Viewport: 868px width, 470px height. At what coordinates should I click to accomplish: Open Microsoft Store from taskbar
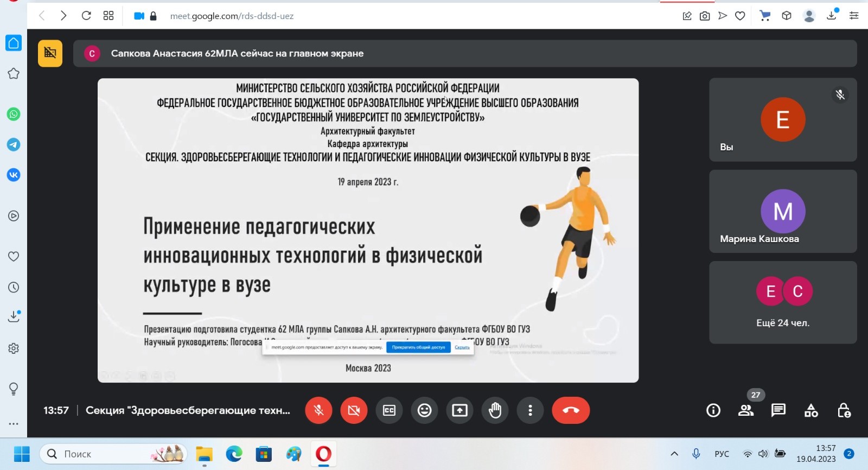pyautogui.click(x=264, y=454)
